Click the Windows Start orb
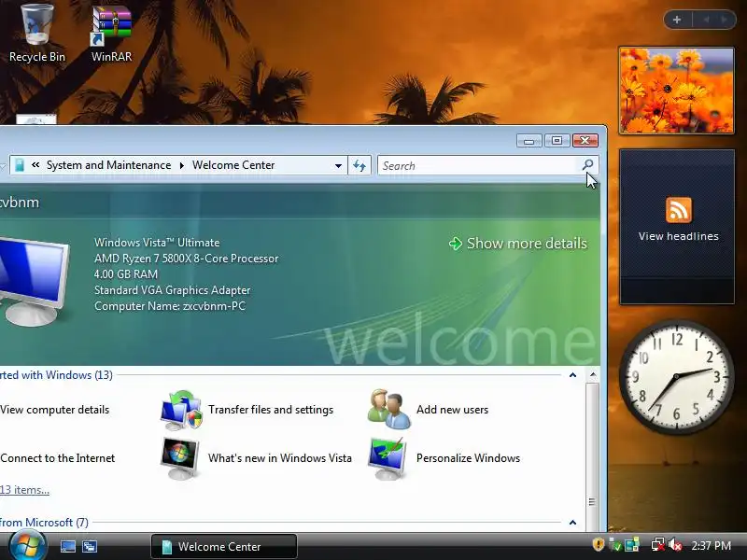Image resolution: width=747 pixels, height=560 pixels. pyautogui.click(x=28, y=546)
